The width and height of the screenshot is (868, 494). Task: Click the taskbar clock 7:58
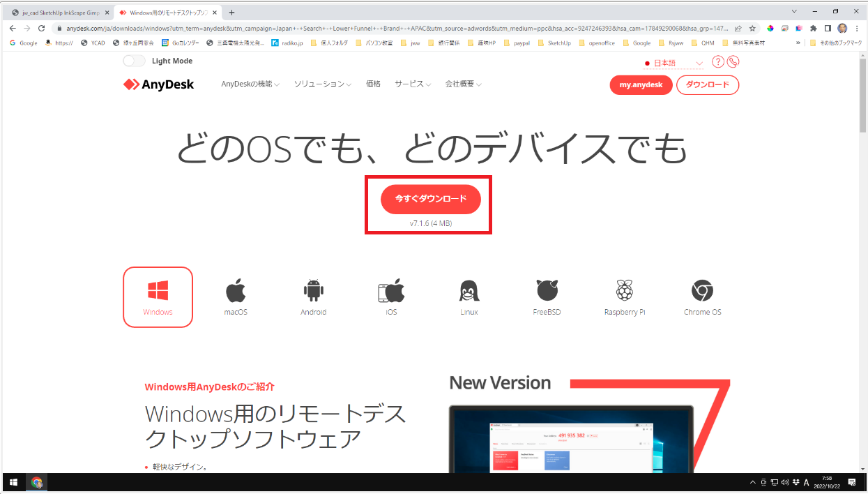coord(826,482)
